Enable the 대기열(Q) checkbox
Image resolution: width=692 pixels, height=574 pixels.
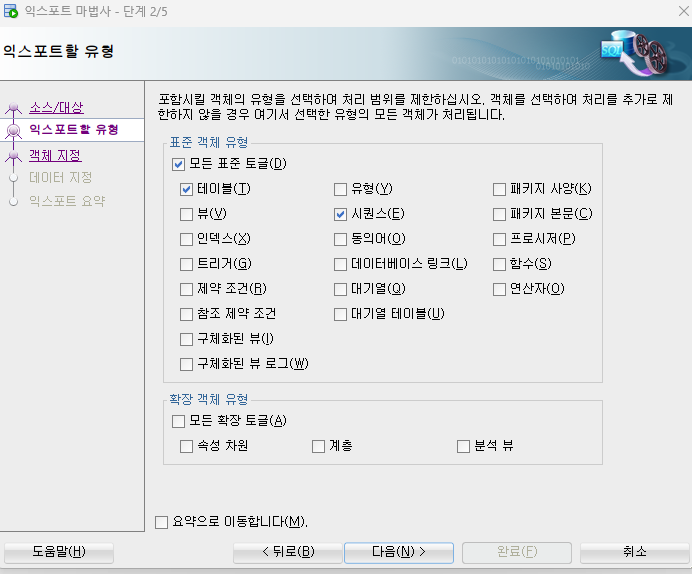click(340, 289)
